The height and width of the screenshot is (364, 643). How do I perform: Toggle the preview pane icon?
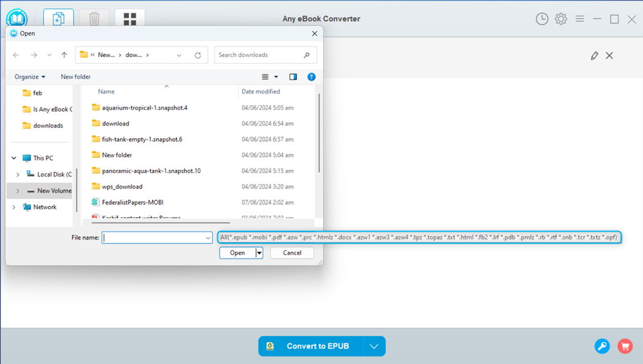pos(293,77)
